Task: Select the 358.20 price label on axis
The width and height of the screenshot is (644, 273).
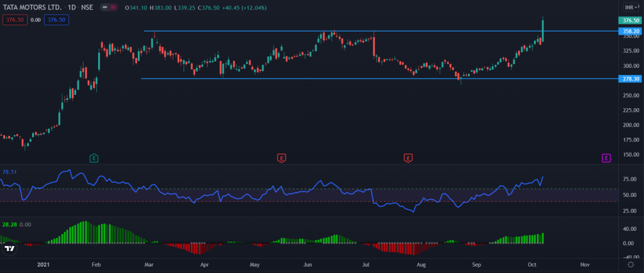Action: coord(630,31)
